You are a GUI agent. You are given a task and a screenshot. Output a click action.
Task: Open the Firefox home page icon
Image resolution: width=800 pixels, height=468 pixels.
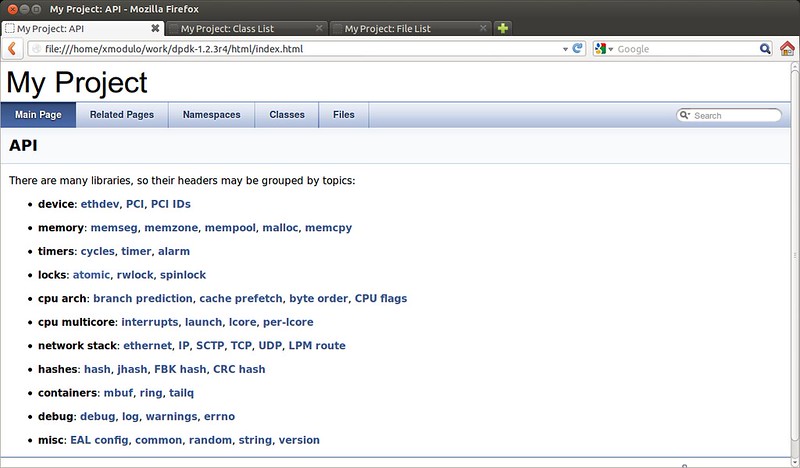(786, 48)
